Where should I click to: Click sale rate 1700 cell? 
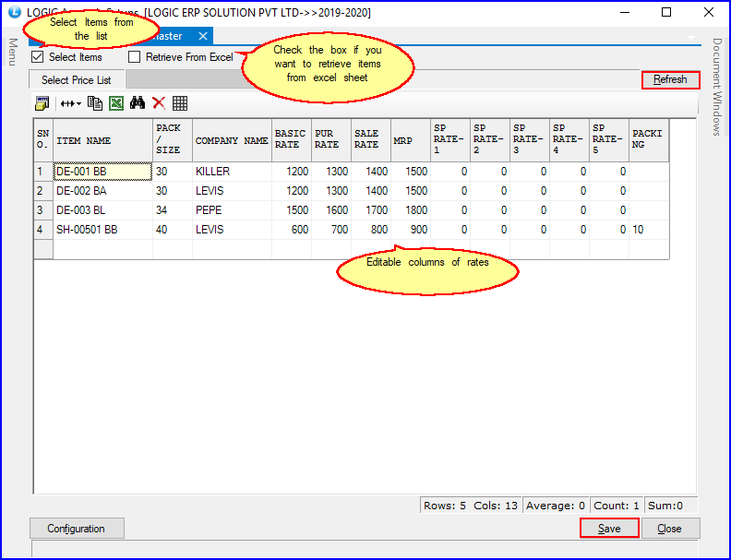(x=371, y=210)
